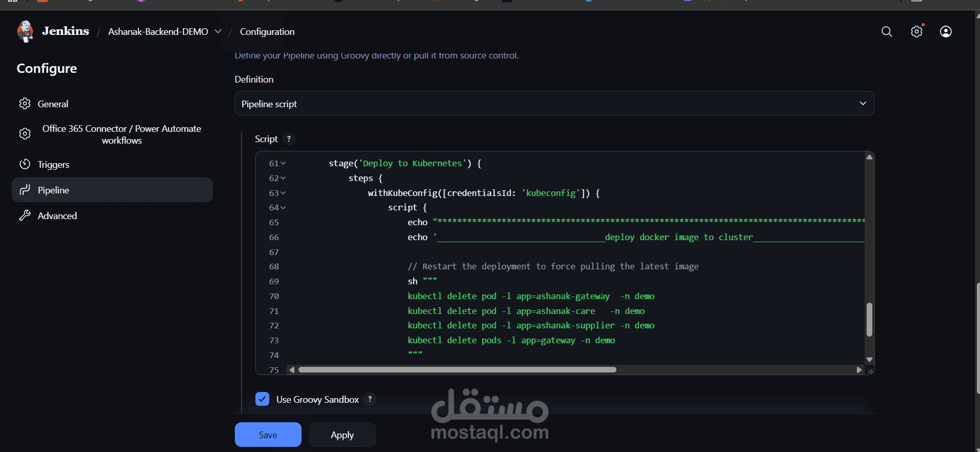Click the Advanced wrench icon

tap(25, 215)
